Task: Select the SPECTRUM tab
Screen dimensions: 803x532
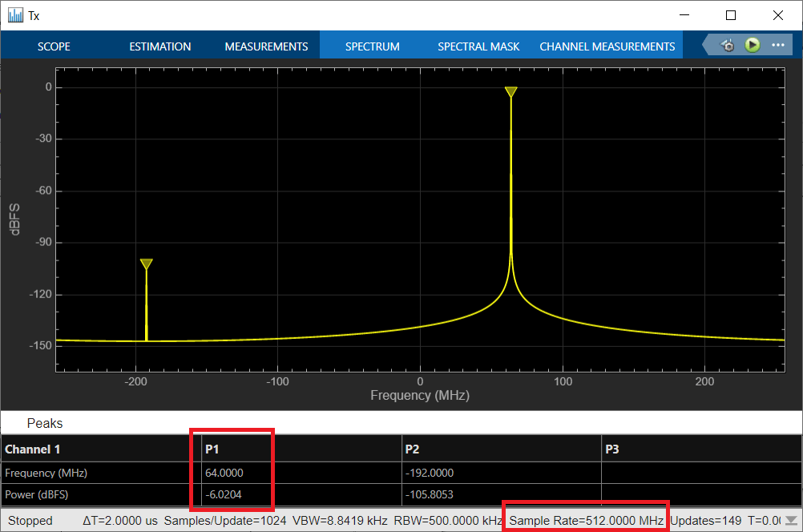Action: pyautogui.click(x=373, y=46)
